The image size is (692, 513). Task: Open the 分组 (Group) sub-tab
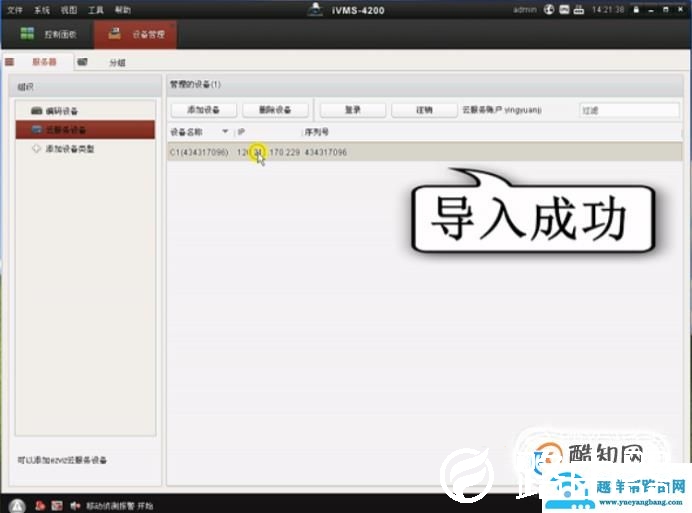(117, 63)
